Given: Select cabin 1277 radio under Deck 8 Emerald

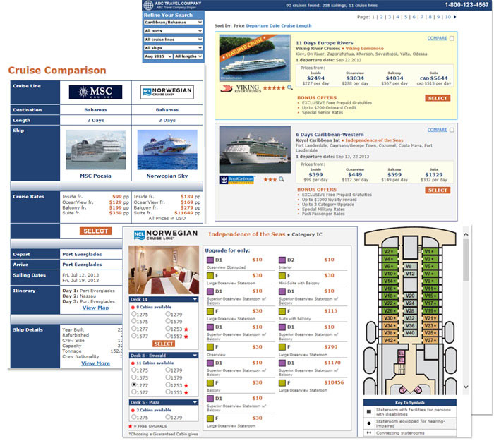Looking at the screenshot, I should (134, 385).
